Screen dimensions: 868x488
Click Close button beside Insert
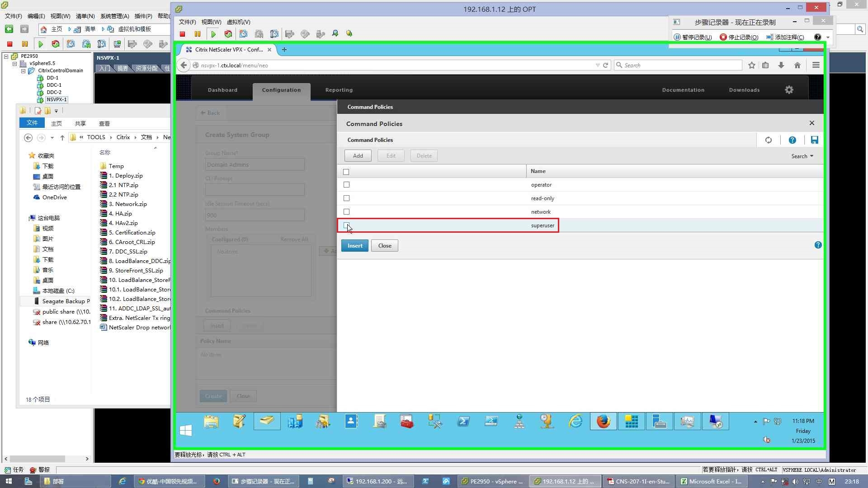coord(385,245)
